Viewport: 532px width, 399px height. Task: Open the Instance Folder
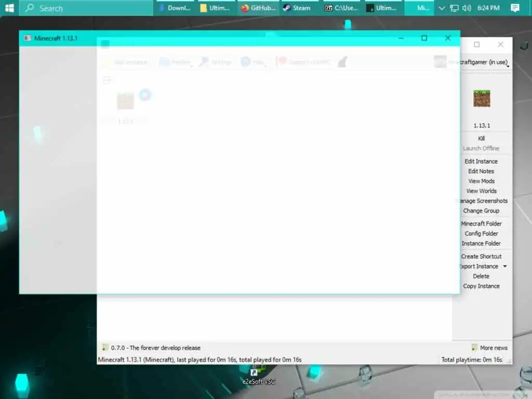click(481, 243)
